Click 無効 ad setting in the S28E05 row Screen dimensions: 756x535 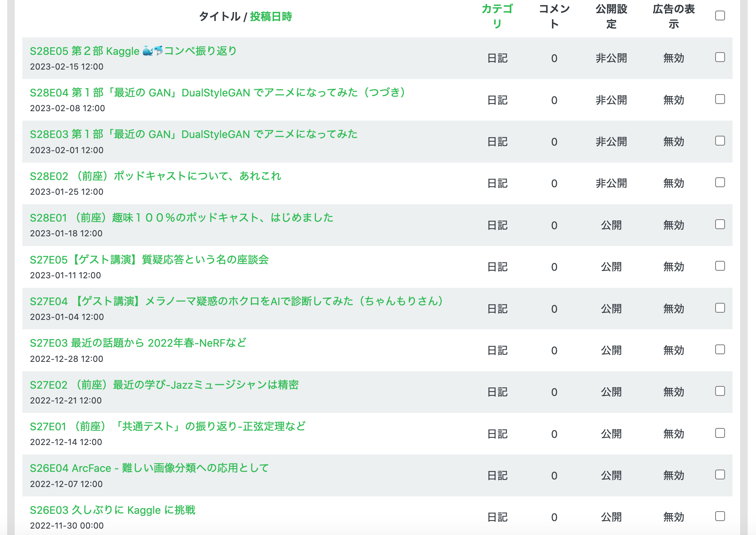pos(674,58)
